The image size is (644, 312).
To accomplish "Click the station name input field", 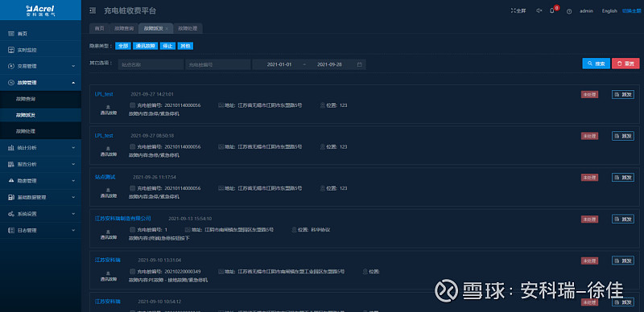I will [x=151, y=64].
